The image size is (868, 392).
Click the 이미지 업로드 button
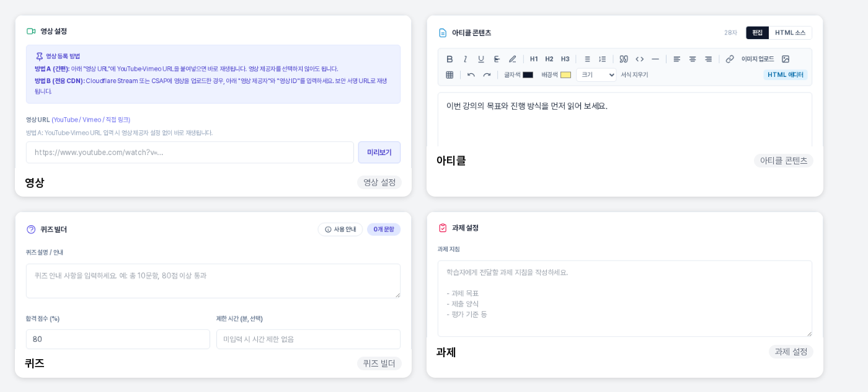[x=758, y=59]
